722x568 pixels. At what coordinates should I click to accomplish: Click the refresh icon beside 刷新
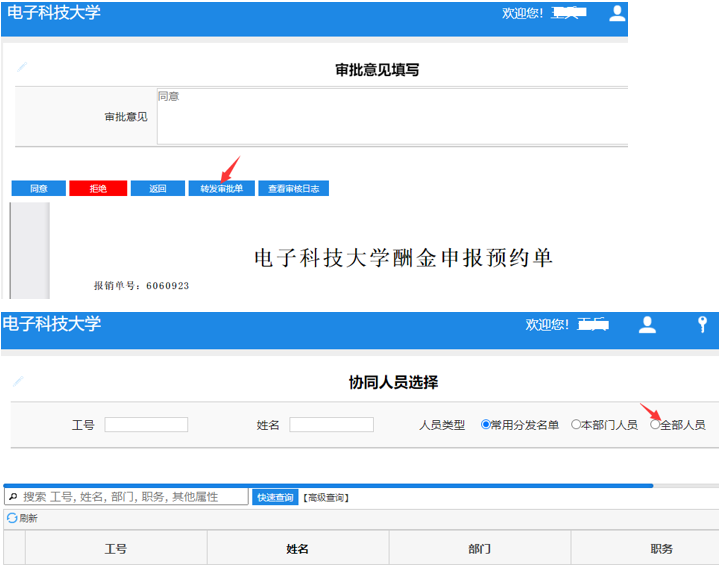click(12, 518)
